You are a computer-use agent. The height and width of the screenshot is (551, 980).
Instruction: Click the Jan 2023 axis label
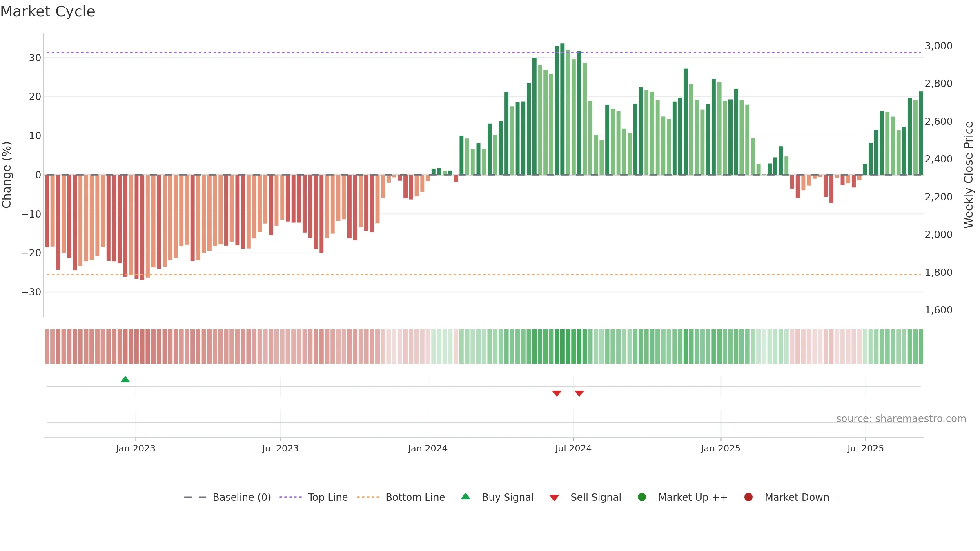(x=136, y=449)
